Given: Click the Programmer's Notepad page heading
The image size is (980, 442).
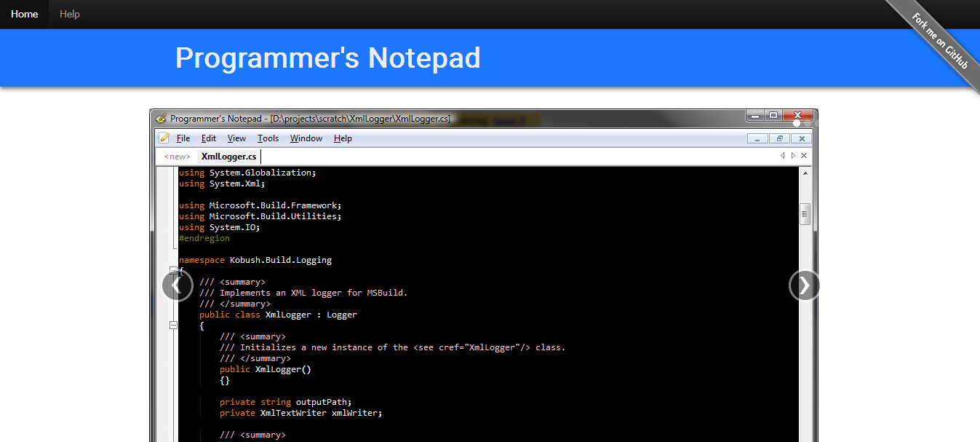Looking at the screenshot, I should pos(328,58).
